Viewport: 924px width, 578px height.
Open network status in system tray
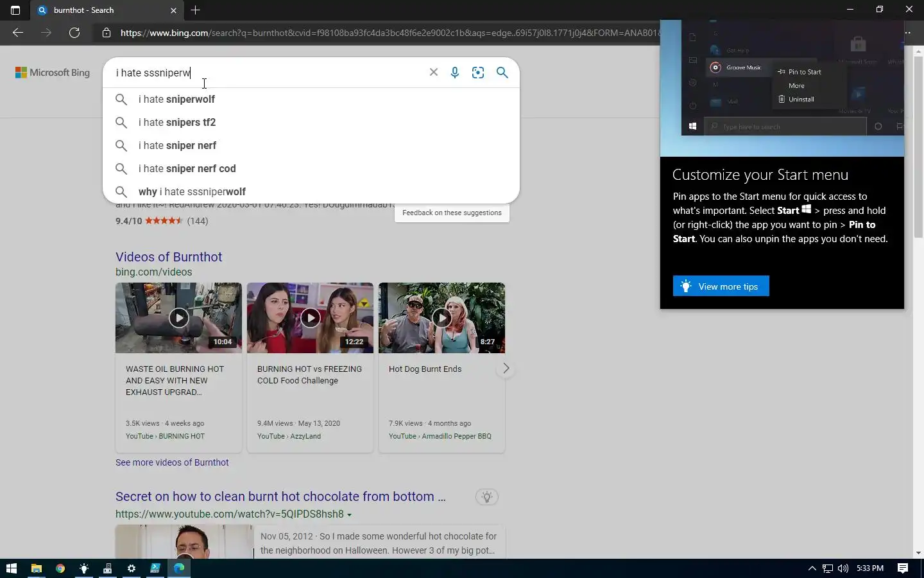click(x=828, y=568)
